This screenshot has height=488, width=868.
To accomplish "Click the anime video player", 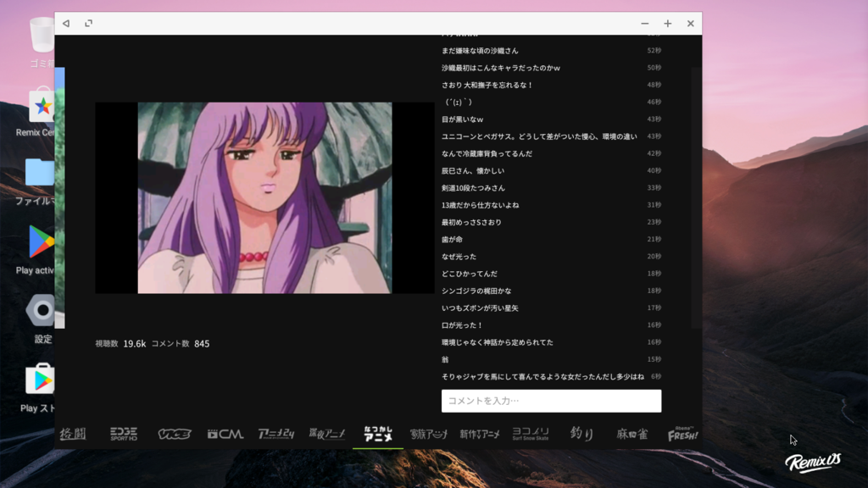I will pyautogui.click(x=264, y=197).
